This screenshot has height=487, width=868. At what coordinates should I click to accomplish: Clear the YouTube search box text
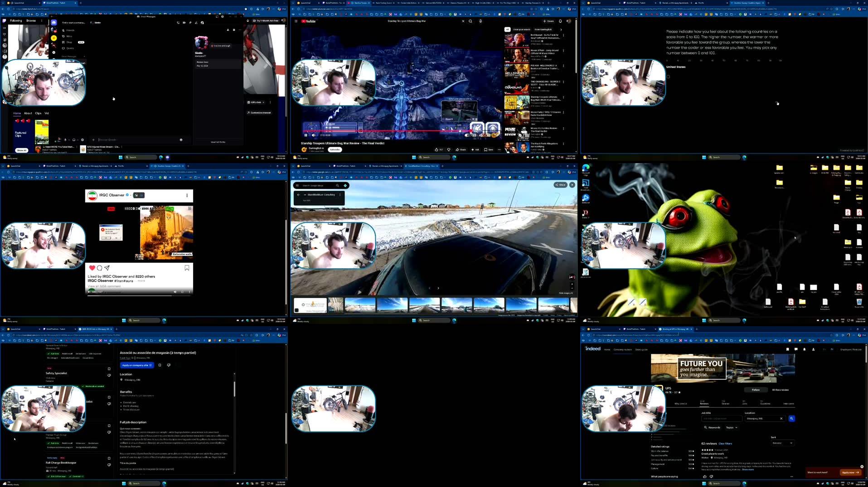(x=463, y=21)
